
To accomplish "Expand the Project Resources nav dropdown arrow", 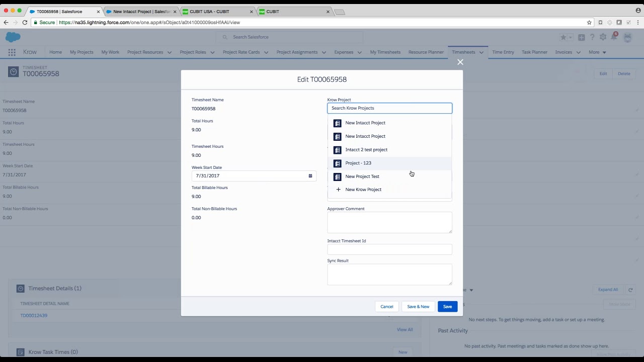I will 170,52.
